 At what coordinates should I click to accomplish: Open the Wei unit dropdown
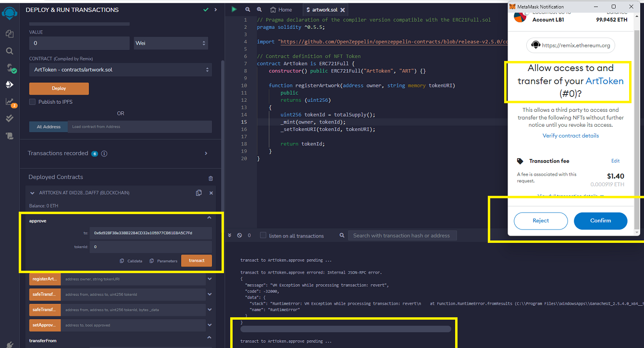tap(171, 43)
